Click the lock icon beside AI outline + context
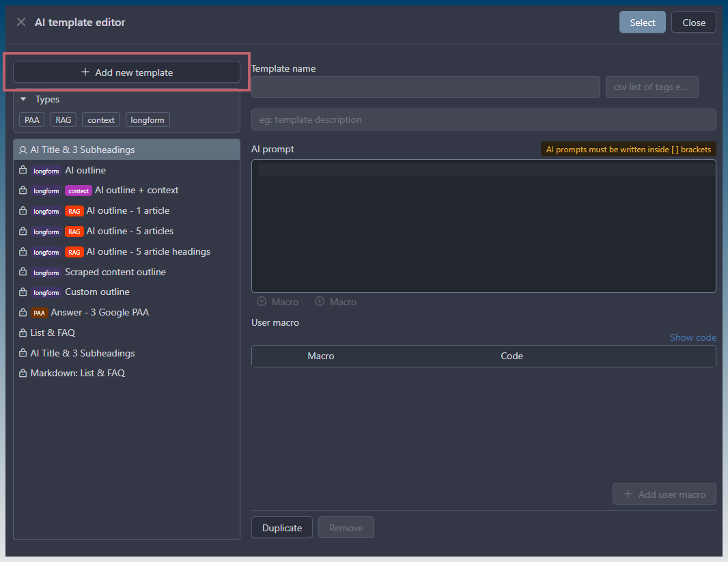This screenshot has height=562, width=728. pos(23,191)
